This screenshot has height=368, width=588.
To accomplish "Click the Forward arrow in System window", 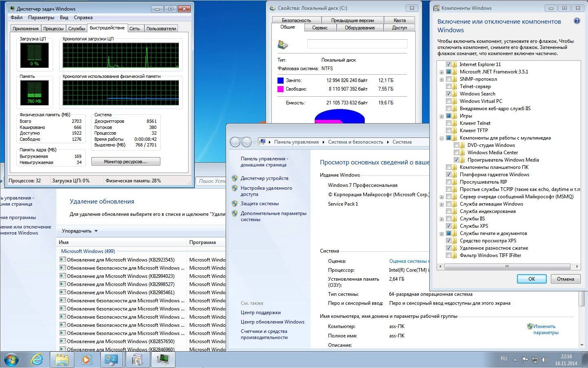I will (246, 142).
